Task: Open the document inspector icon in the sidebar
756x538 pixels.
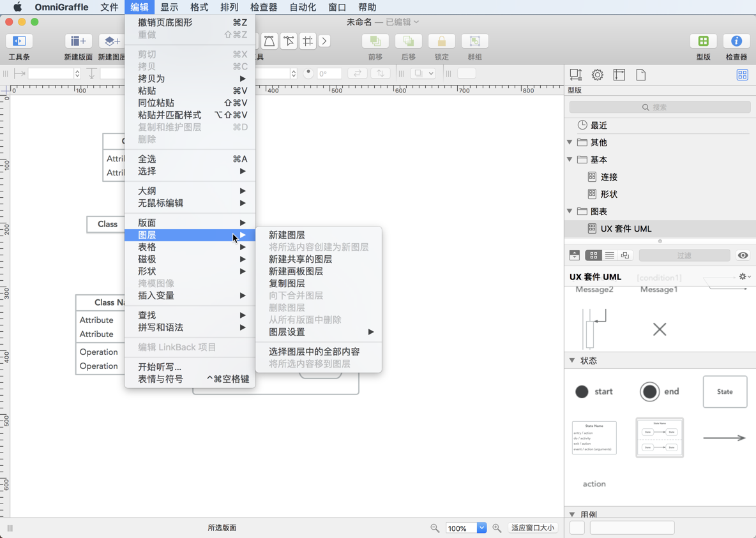Action: (641, 75)
